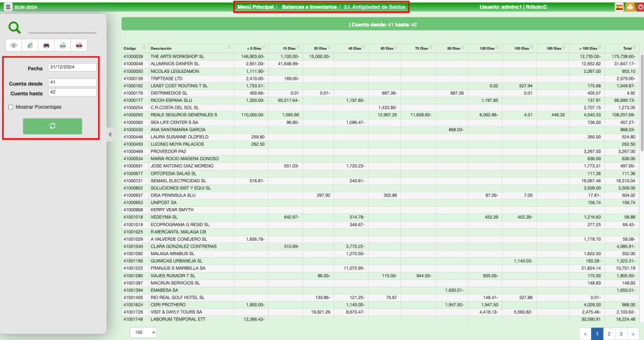Screen dimensions: 644x340
Task: Click the eye preview icon in the toolbar
Action: tap(14, 45)
